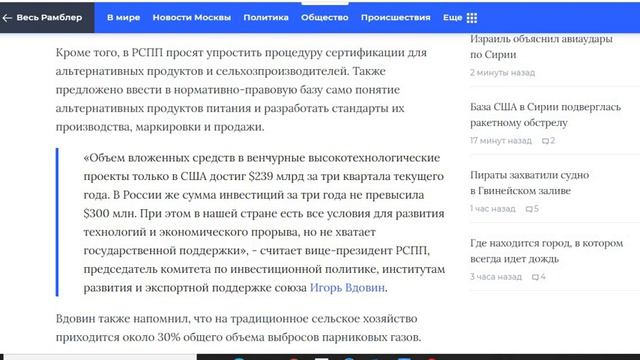Switch to the Политика section
Image resolution: width=640 pixels, height=360 pixels.
click(266, 18)
